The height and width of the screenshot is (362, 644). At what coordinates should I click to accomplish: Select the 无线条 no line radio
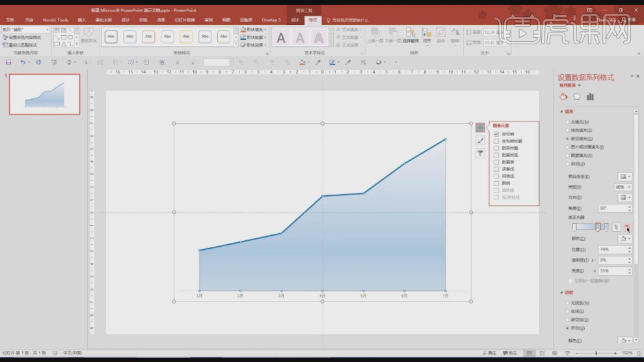568,303
